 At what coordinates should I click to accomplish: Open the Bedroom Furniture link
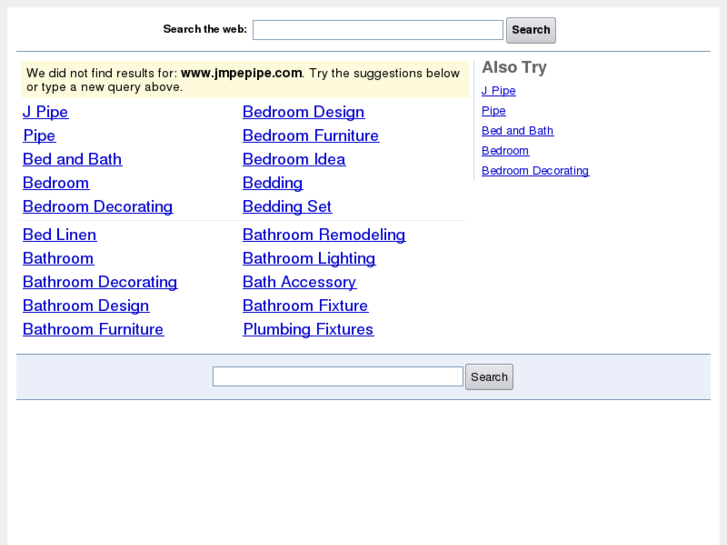311,135
